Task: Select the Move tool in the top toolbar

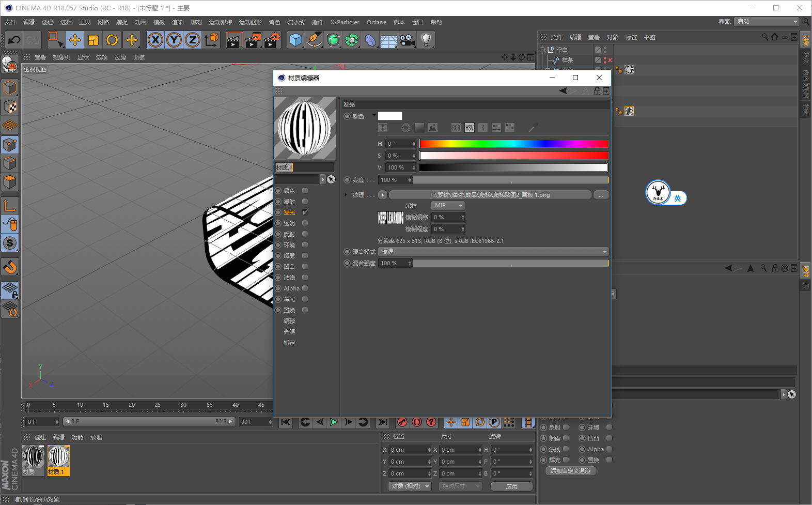Action: 75,40
